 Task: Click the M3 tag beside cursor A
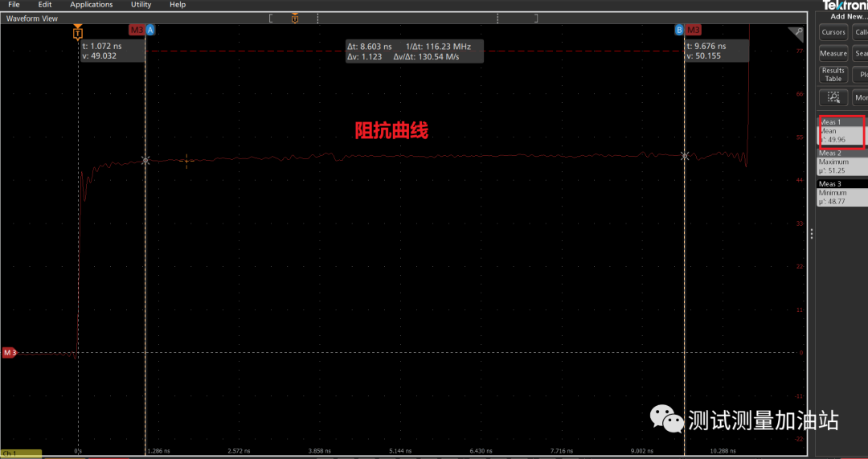coord(137,30)
